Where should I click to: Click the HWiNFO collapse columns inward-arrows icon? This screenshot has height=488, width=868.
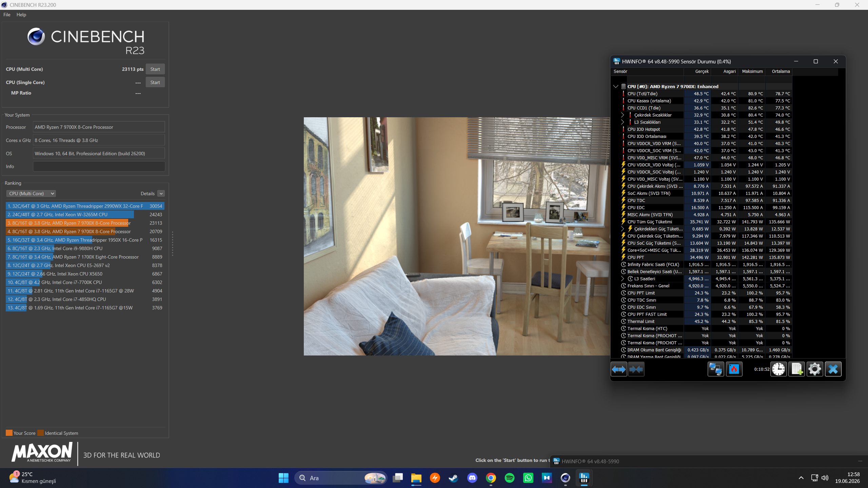[x=636, y=369]
